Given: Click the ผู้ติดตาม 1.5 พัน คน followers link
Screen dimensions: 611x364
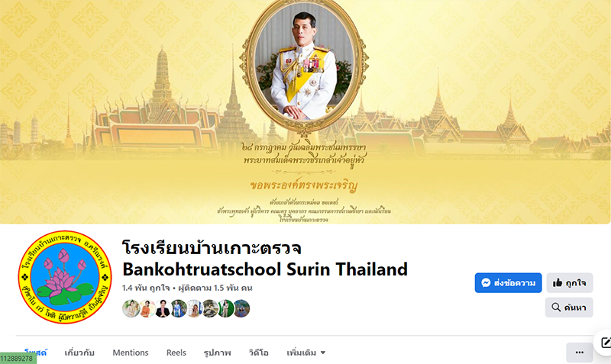Looking at the screenshot, I should (215, 288).
